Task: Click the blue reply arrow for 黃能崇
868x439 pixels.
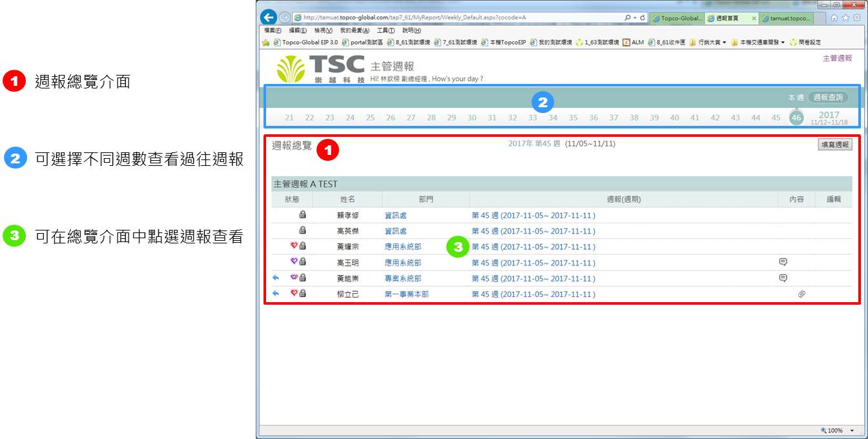Action: pyautogui.click(x=276, y=278)
